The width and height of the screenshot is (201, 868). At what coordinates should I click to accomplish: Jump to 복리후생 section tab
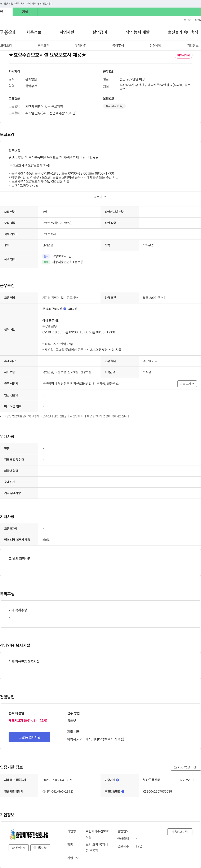118,45
